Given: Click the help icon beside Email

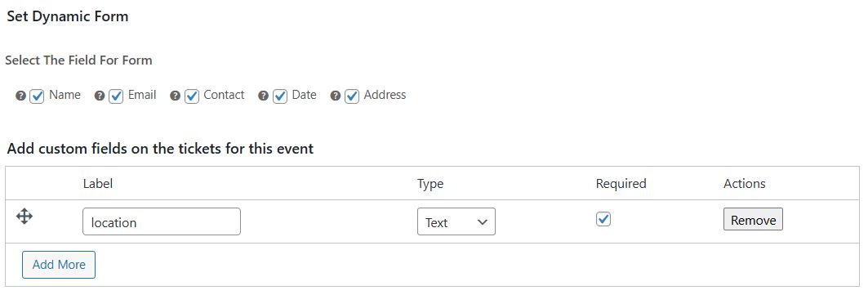Looking at the screenshot, I should pos(100,96).
